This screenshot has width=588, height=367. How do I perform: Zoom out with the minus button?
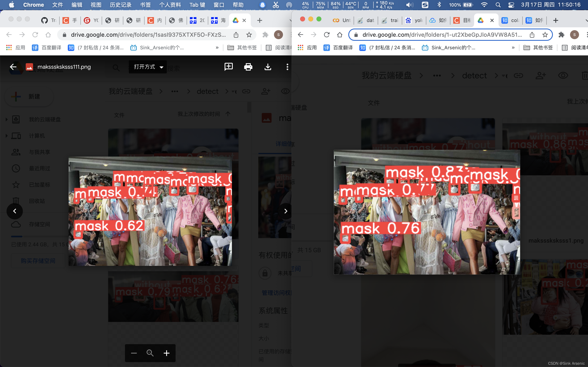[x=134, y=353]
